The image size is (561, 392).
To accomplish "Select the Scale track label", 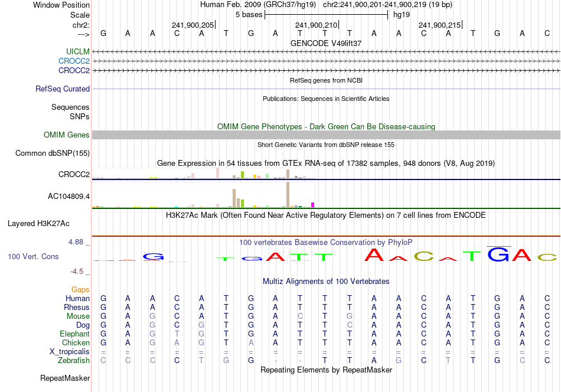I will coord(80,15).
